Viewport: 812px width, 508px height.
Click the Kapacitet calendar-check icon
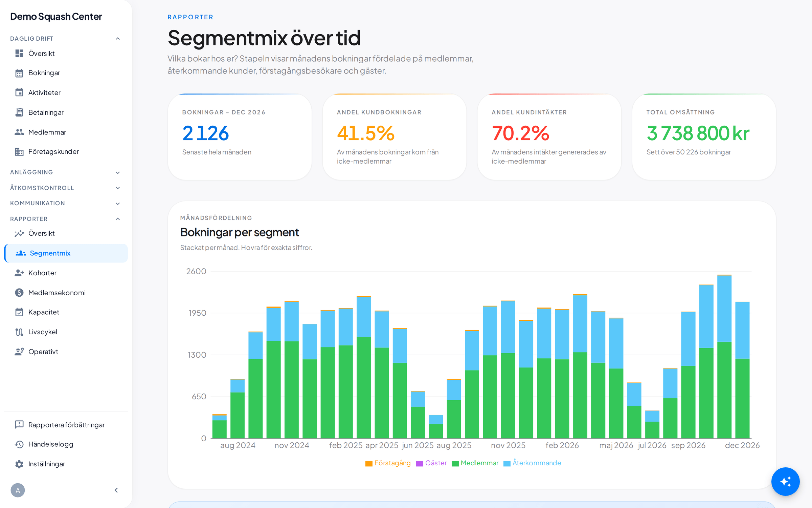pyautogui.click(x=19, y=312)
